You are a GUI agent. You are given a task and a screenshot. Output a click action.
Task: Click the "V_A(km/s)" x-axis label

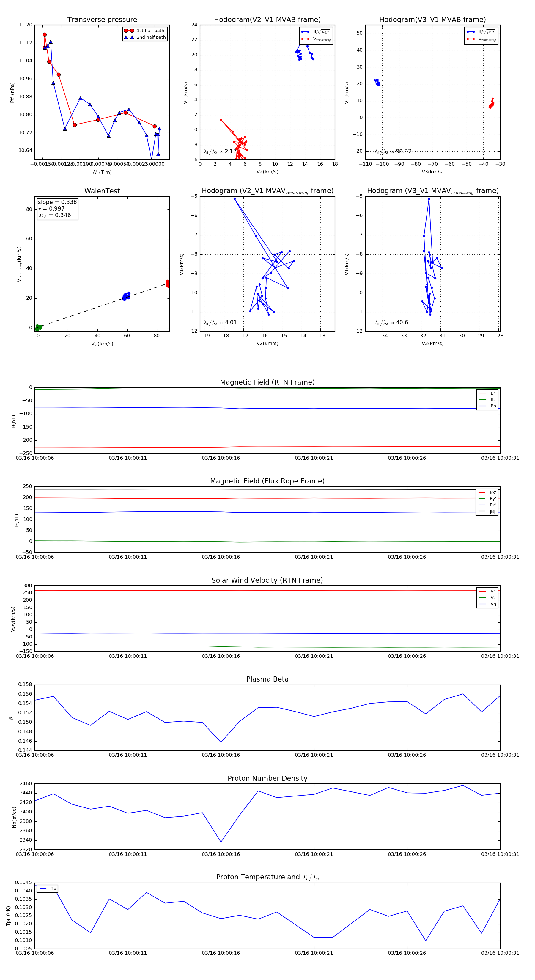(x=102, y=344)
